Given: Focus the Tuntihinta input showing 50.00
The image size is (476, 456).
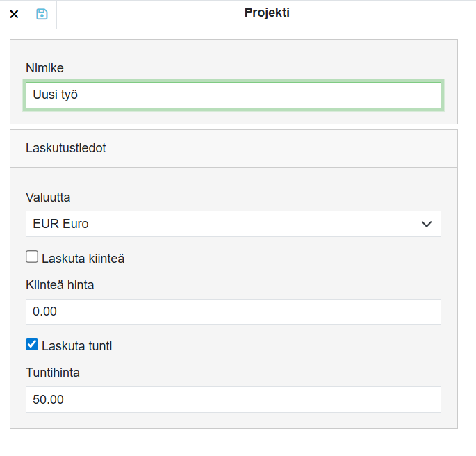Looking at the screenshot, I should (x=233, y=399).
